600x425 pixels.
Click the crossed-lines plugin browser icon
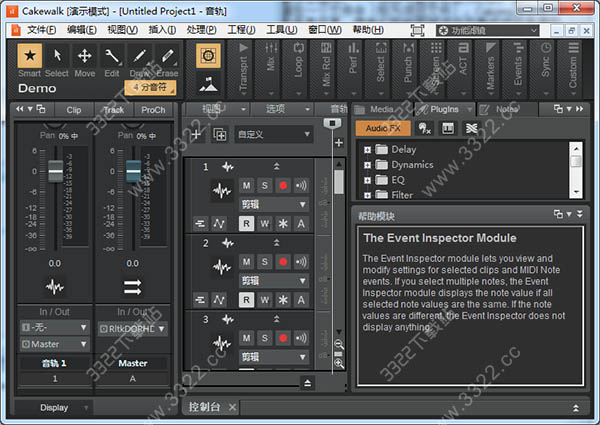click(472, 128)
